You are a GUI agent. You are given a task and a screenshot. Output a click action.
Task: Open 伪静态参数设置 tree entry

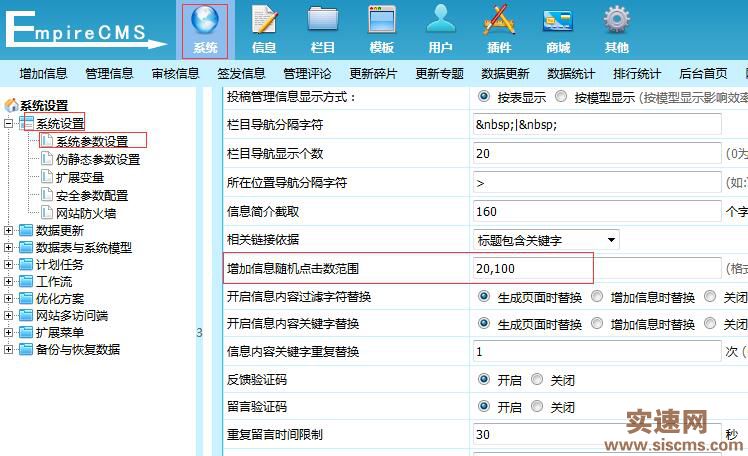tap(98, 159)
